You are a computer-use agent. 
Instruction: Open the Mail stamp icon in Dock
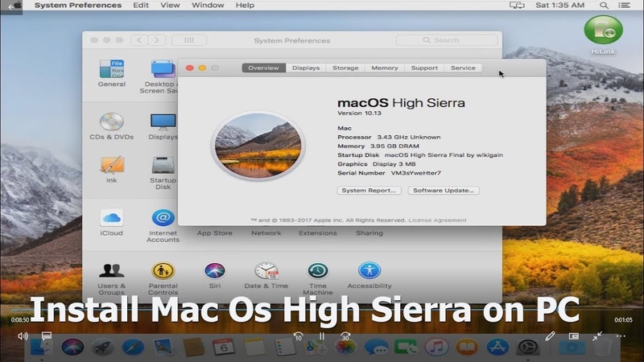point(163,348)
